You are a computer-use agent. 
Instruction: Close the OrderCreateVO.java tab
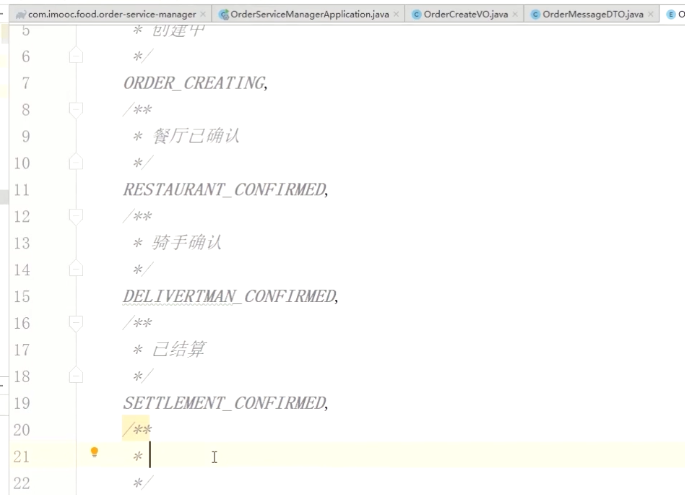515,14
